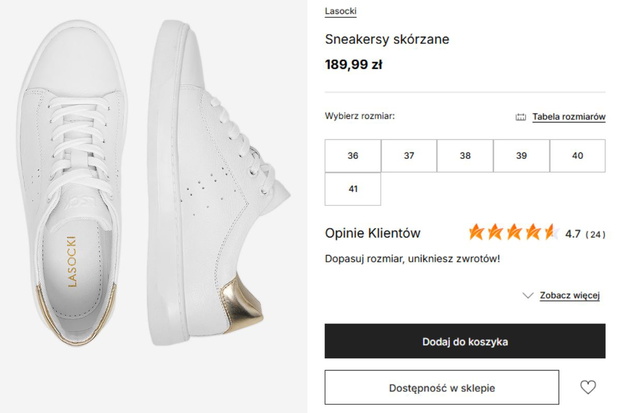
Task: Open the Tabela rozmiarów link
Action: 569,117
